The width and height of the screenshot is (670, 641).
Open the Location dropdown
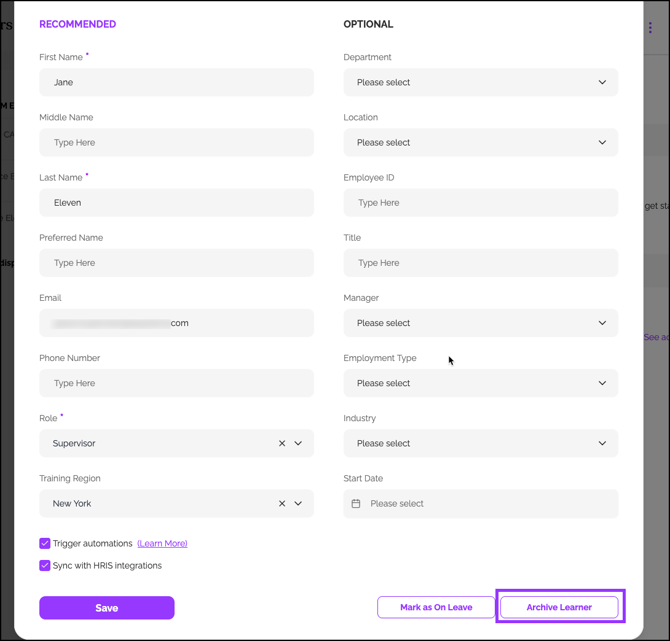pos(480,142)
